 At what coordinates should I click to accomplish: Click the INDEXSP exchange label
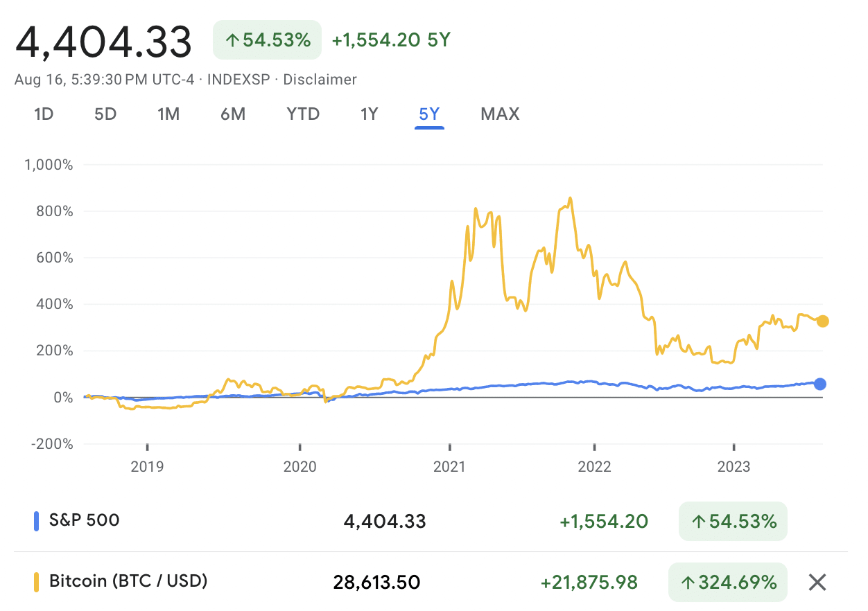coord(241,80)
